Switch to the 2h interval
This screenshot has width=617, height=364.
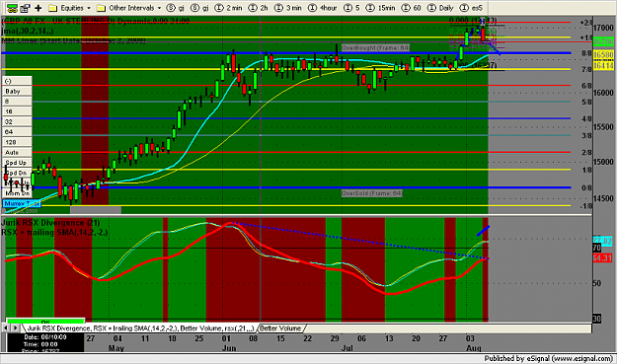pyautogui.click(x=259, y=8)
